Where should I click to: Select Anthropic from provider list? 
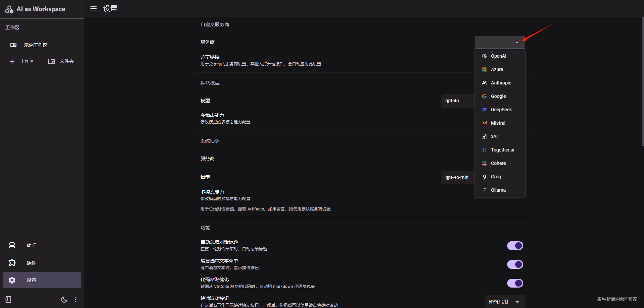tap(500, 83)
